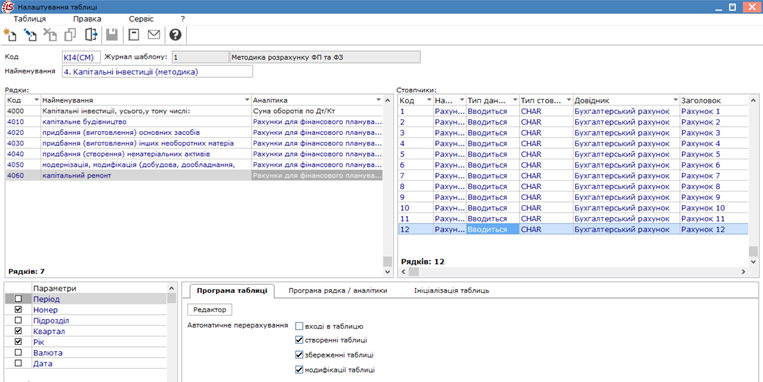Uncheck the Номер parameter checkbox

click(18, 309)
